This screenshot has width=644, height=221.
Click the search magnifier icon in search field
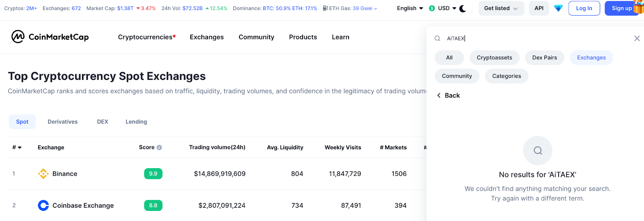tap(438, 38)
